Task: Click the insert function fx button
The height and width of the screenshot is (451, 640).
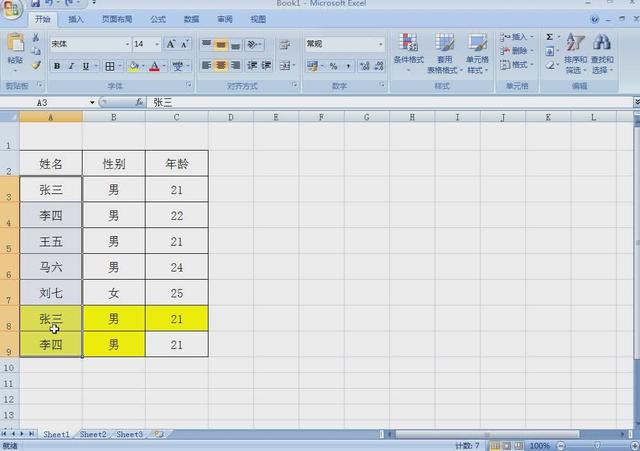Action: [139, 102]
